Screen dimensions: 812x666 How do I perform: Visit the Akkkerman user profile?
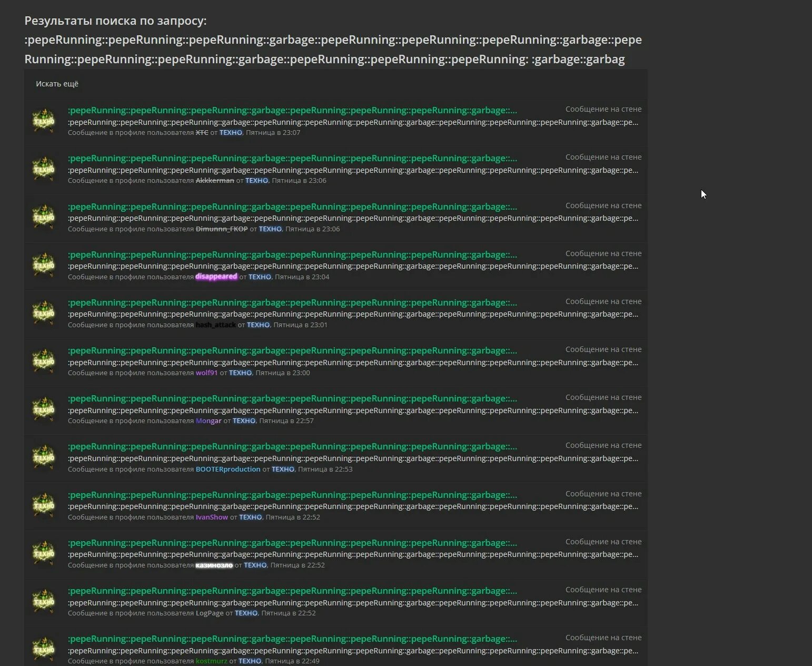pos(215,181)
